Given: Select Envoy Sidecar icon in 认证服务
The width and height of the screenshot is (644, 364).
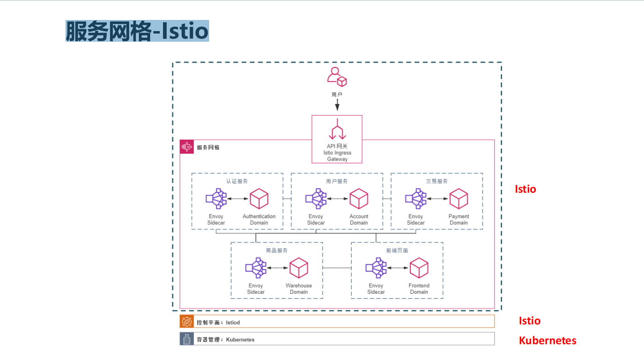Looking at the screenshot, I should (x=216, y=199).
